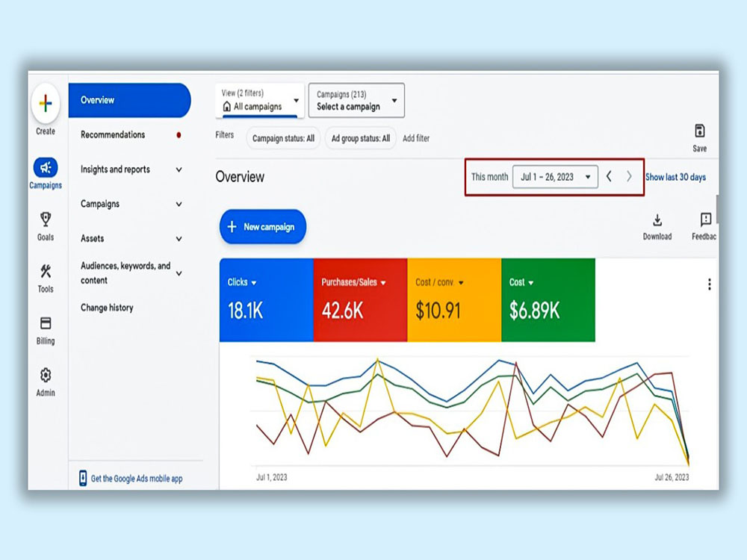747x560 pixels.
Task: Click the green $6.89K cost scorecard
Action: point(548,300)
